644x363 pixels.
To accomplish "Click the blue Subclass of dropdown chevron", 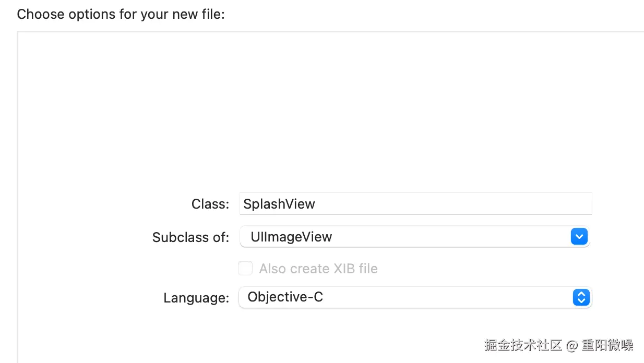I will coord(579,237).
